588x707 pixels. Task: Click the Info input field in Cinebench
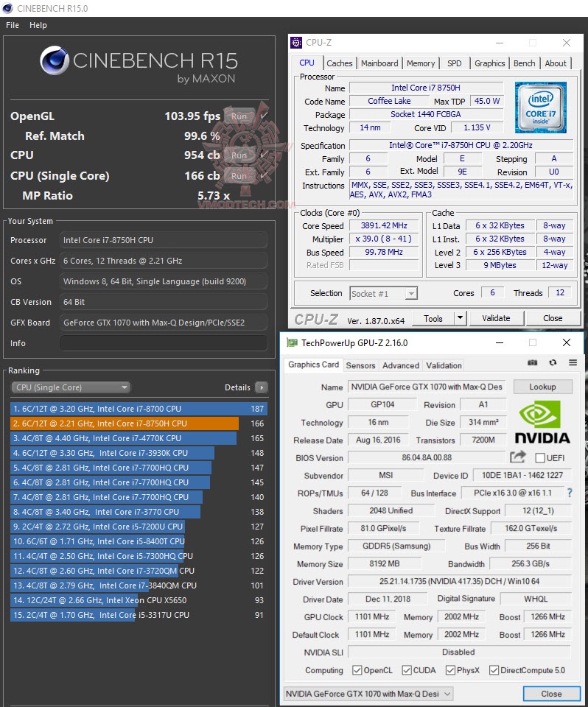164,343
